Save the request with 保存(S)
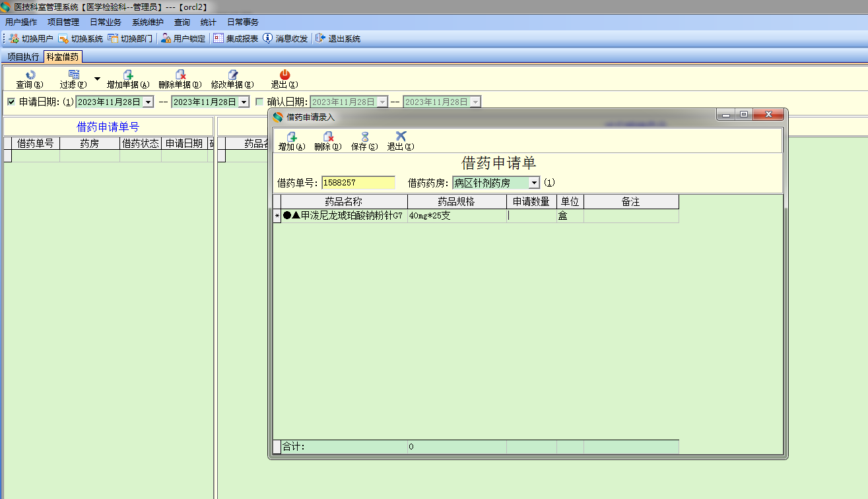868x499 pixels. click(x=364, y=141)
